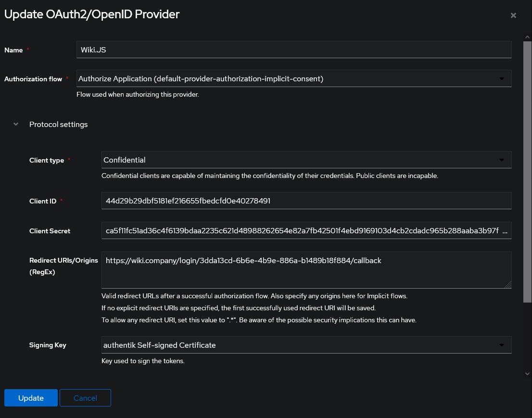Click into the Client Secret field
Viewport: 532px width, 418px height.
[306, 231]
